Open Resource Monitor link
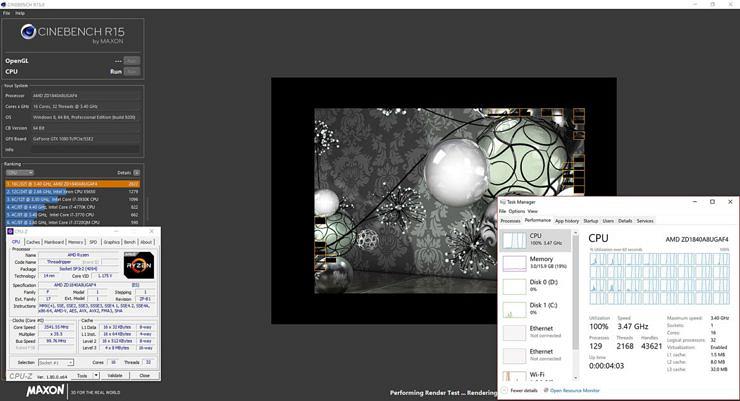 [574, 391]
